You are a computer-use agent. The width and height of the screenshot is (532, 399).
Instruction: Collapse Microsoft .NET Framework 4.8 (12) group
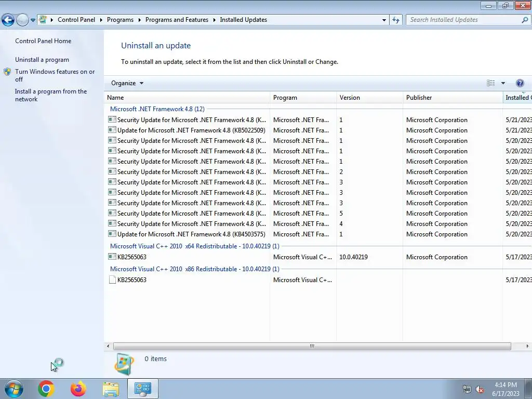tap(157, 109)
